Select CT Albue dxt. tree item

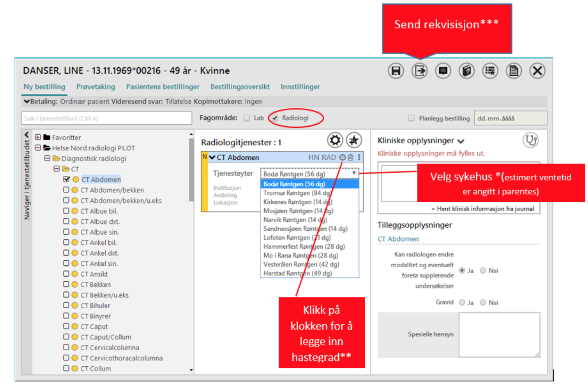click(100, 222)
